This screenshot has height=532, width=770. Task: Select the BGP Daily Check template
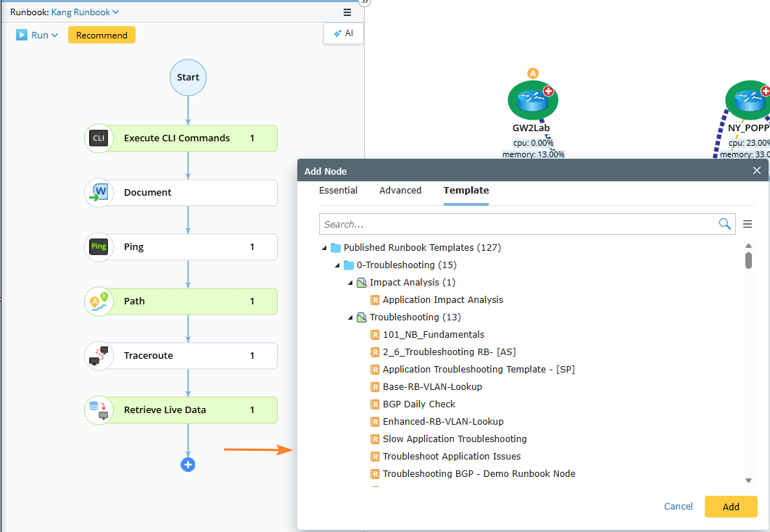(419, 404)
